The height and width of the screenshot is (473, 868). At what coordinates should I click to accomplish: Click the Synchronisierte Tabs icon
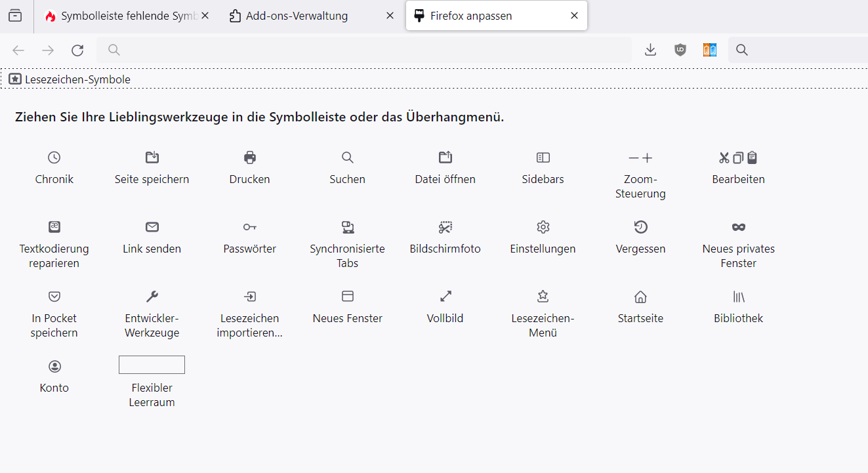pos(348,227)
